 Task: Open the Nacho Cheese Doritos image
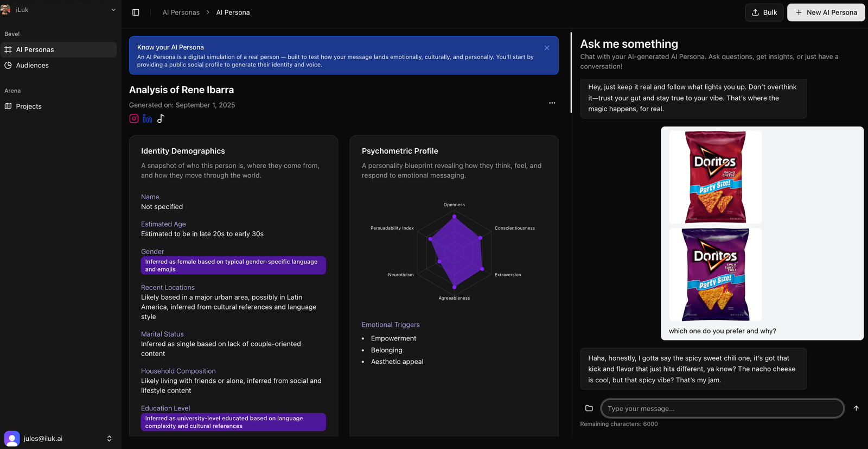pyautogui.click(x=715, y=177)
